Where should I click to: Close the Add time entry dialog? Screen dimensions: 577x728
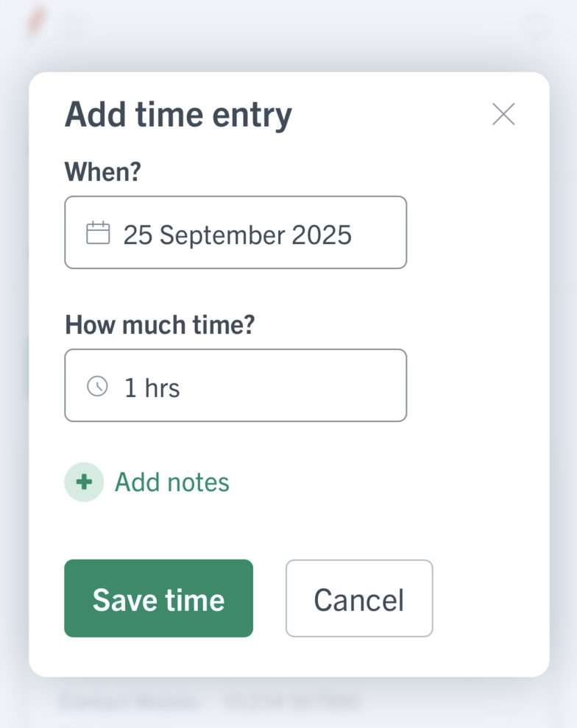pos(503,114)
